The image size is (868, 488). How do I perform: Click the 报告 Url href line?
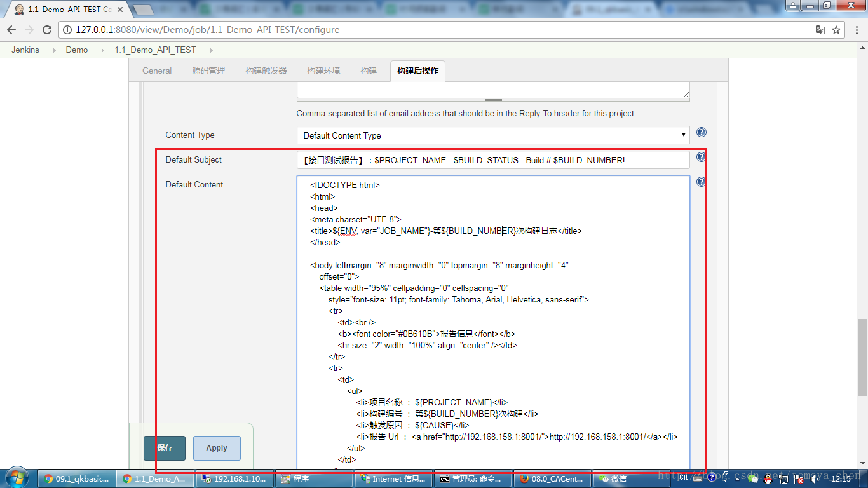(x=517, y=437)
